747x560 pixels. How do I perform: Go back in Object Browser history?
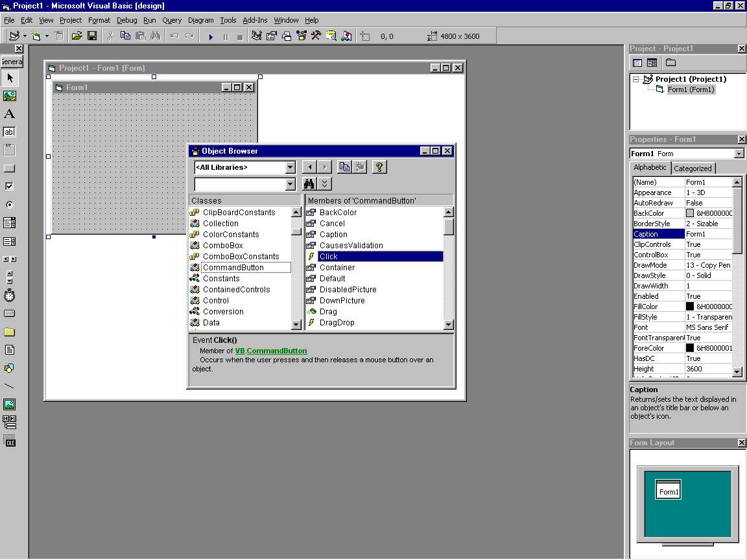310,167
